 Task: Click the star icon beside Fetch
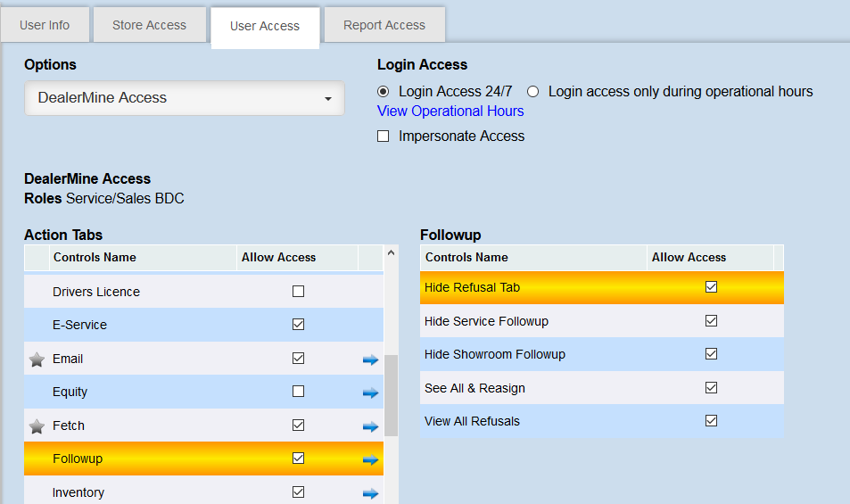coord(37,426)
